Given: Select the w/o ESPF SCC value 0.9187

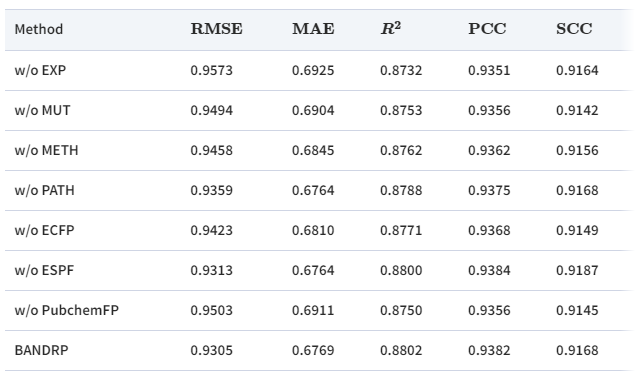Looking at the screenshot, I should click(x=577, y=270).
